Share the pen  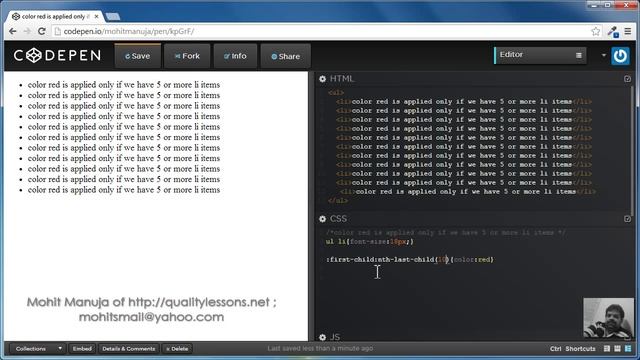click(286, 56)
